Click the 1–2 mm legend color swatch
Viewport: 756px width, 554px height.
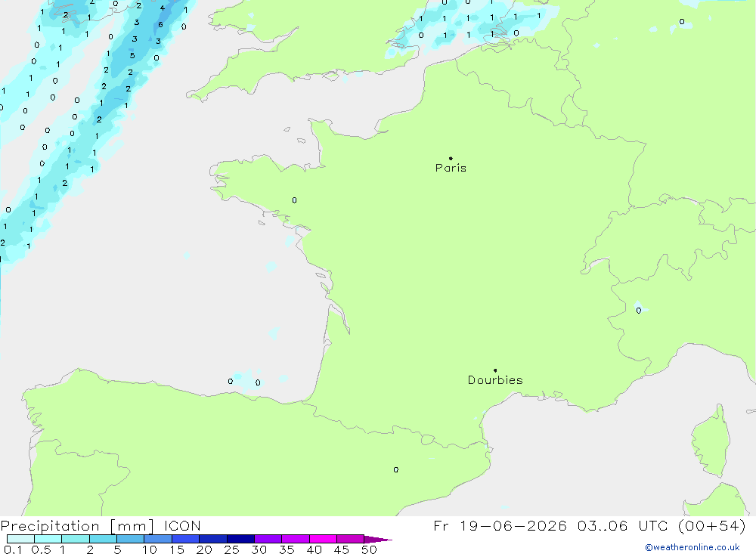pos(75,539)
